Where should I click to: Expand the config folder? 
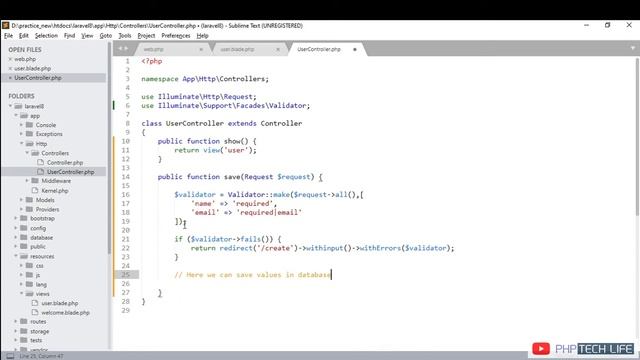(16, 228)
